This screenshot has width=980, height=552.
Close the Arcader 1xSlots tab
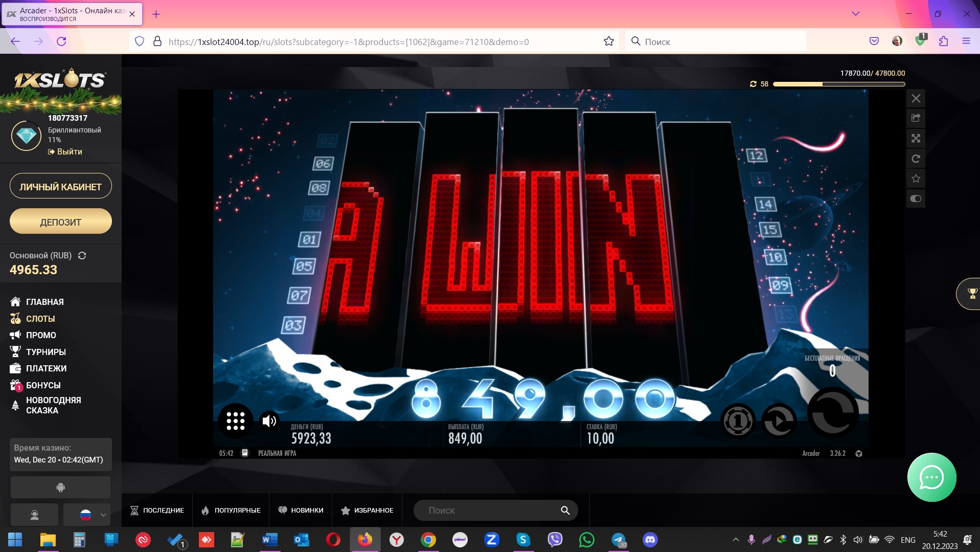[x=132, y=14]
